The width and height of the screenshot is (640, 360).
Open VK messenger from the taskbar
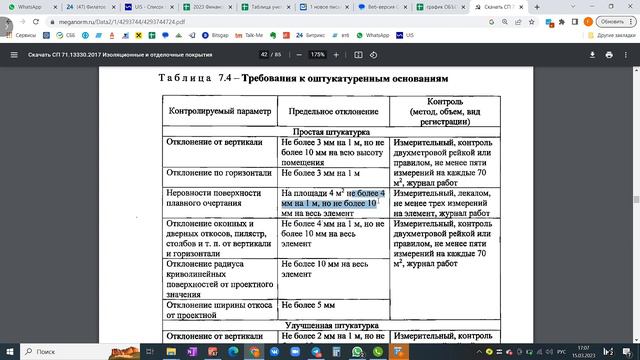tap(275, 351)
